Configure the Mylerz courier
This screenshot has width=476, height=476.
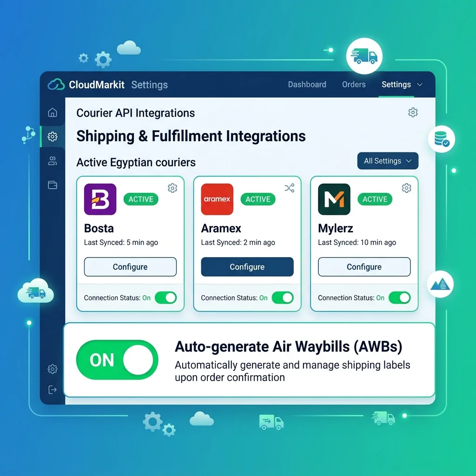[364, 267]
